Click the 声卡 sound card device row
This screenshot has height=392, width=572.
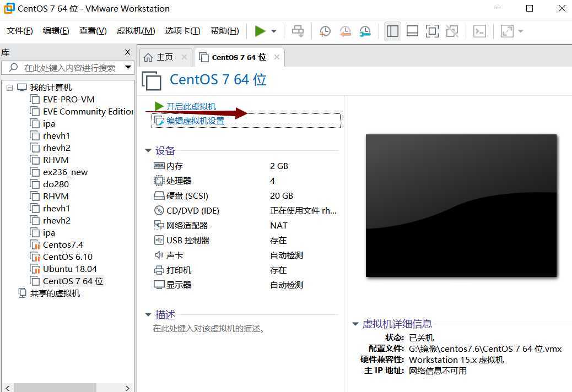pyautogui.click(x=246, y=255)
